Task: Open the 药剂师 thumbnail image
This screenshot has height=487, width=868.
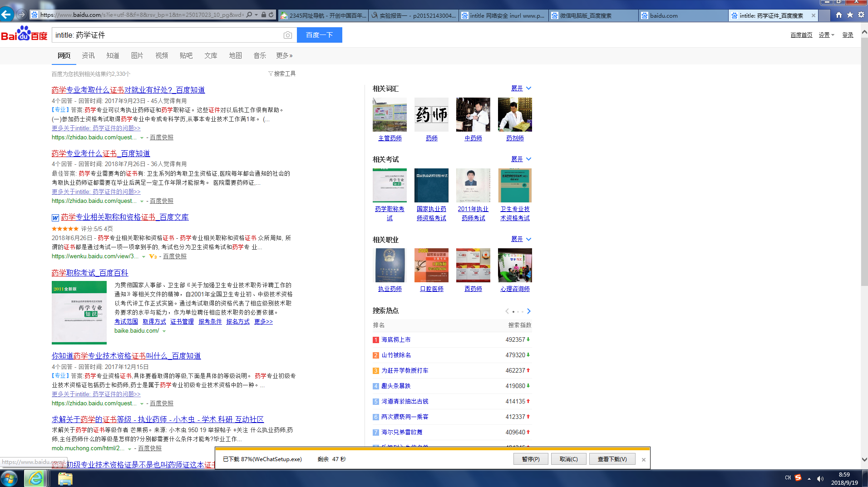Action: coord(515,114)
